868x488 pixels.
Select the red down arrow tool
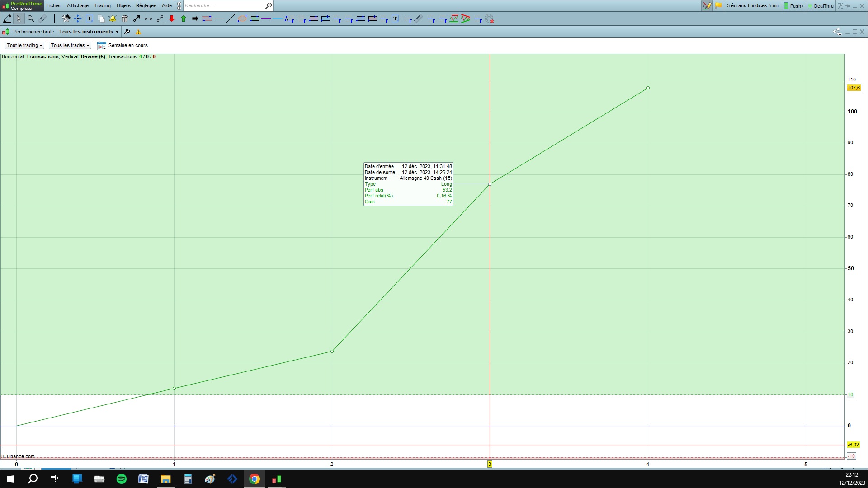172,19
